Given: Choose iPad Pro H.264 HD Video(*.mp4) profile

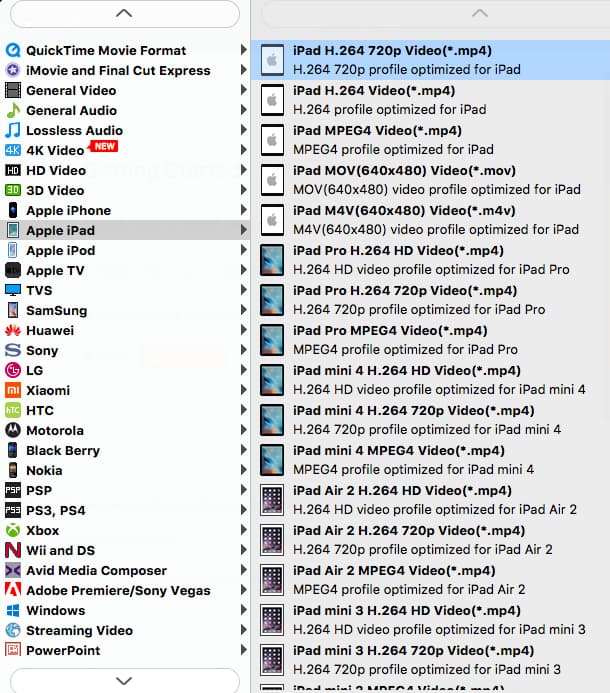Looking at the screenshot, I should click(431, 260).
